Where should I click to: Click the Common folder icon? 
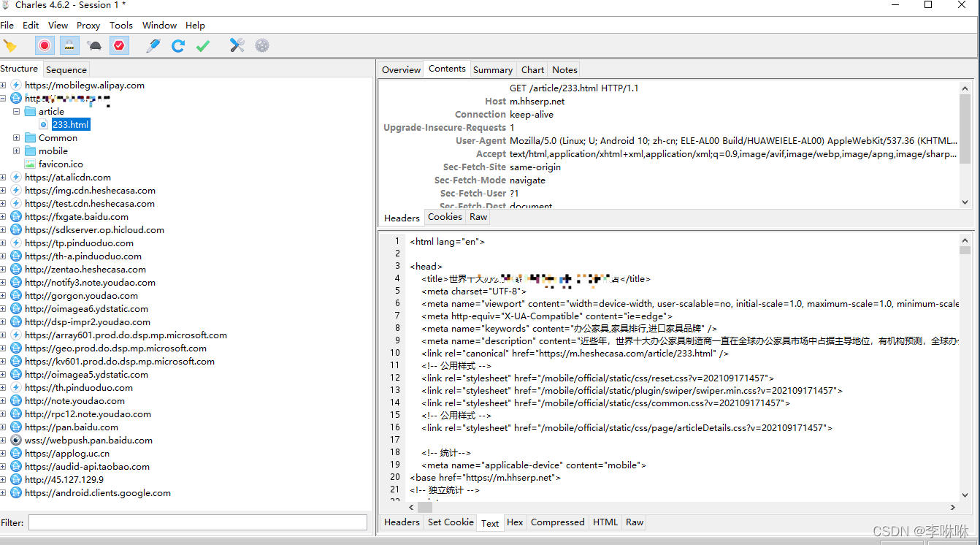pos(30,138)
